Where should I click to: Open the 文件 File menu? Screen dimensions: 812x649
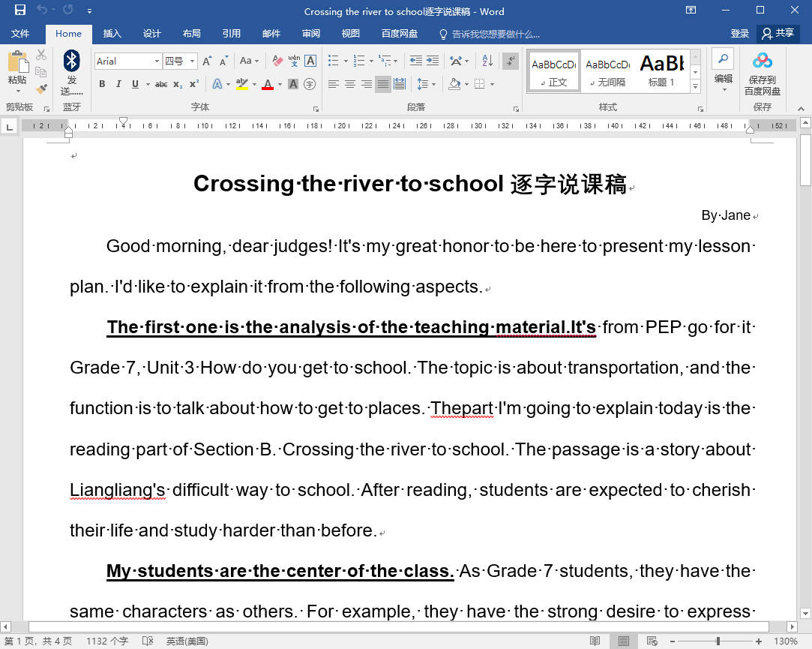(20, 34)
